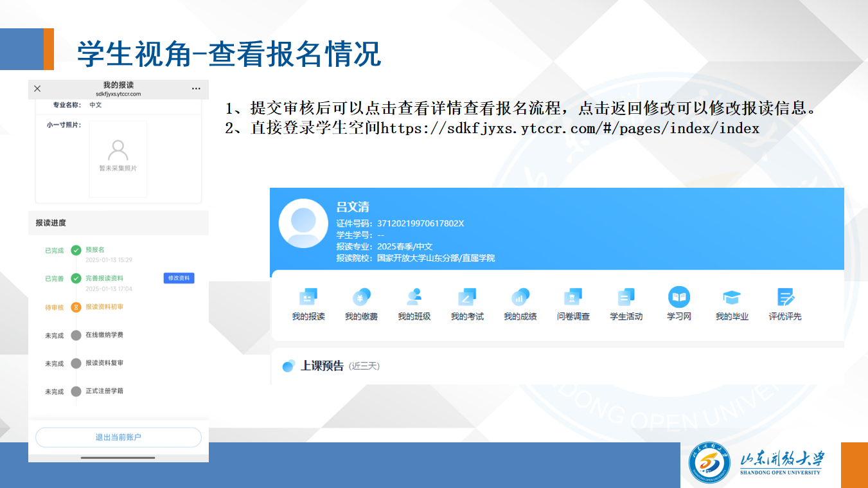Launch 学习网 learning site icon
Viewport: 868px width, 488px height.
click(x=679, y=297)
